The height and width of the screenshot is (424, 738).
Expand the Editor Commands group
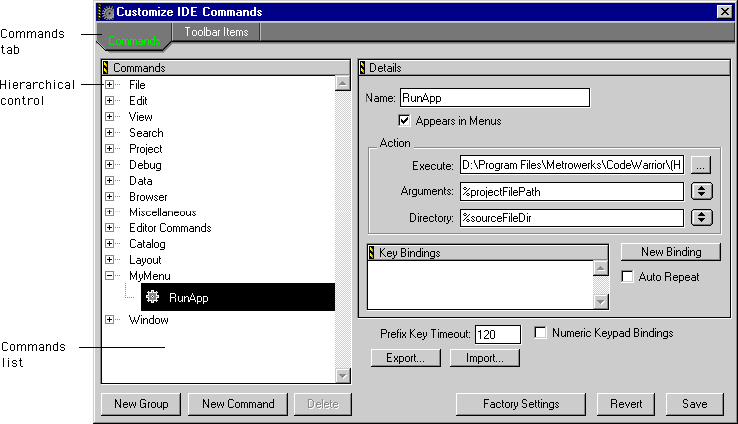point(109,228)
